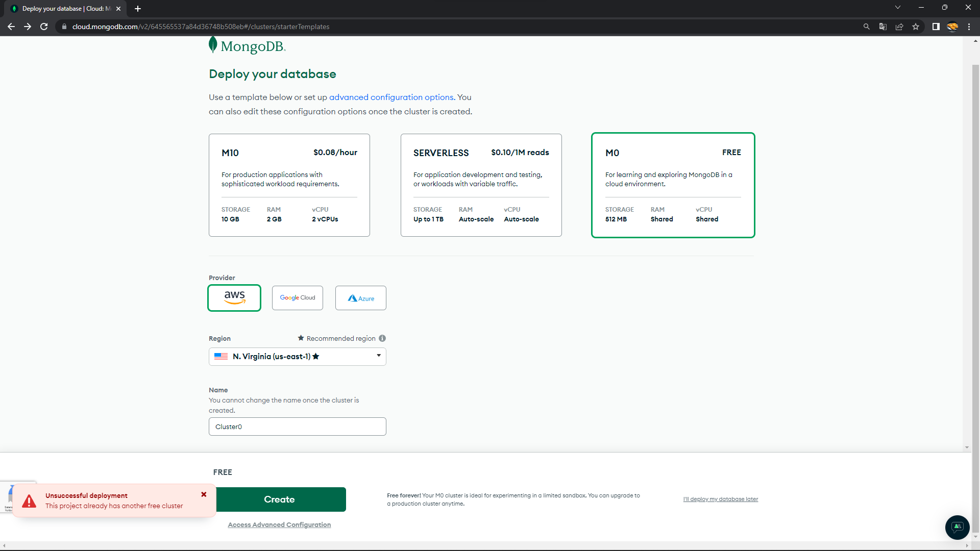
Task: Open the Chrome tab search chevron
Action: 897,8
